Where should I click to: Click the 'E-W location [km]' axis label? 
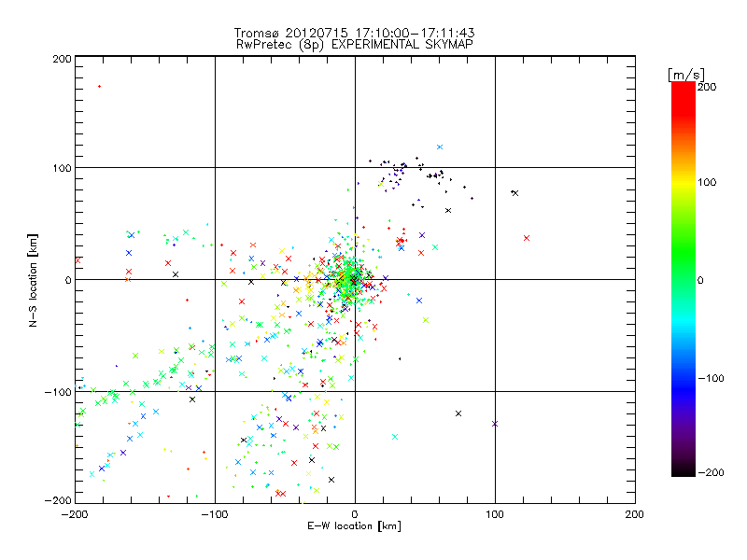(354, 525)
